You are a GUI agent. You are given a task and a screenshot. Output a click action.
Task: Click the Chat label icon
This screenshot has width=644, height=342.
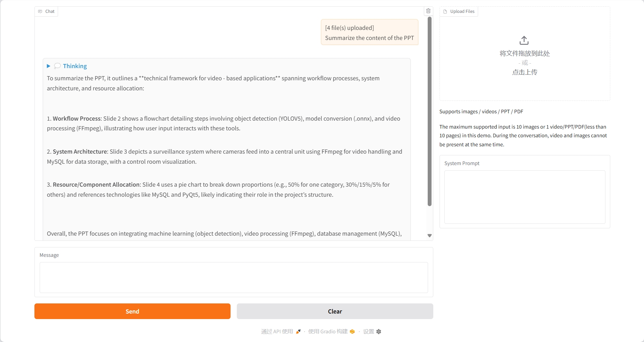coord(40,11)
